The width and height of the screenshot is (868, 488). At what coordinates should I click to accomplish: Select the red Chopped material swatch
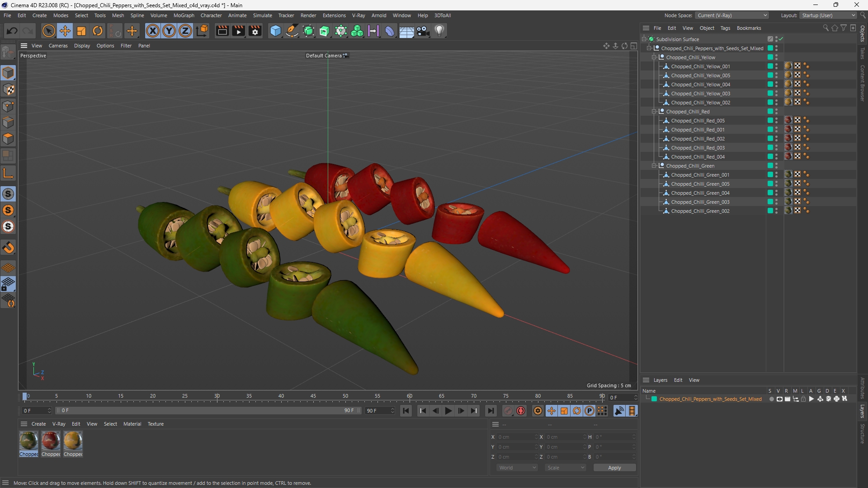pos(51,444)
